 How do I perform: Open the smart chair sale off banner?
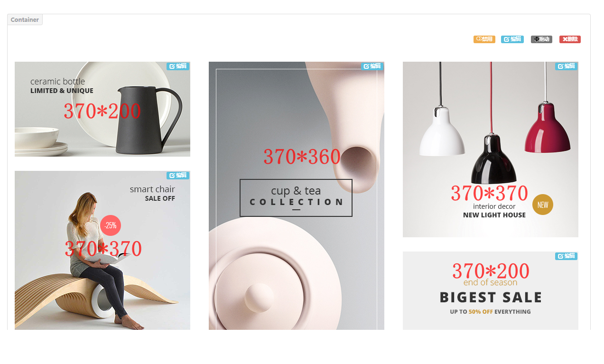tap(102, 250)
